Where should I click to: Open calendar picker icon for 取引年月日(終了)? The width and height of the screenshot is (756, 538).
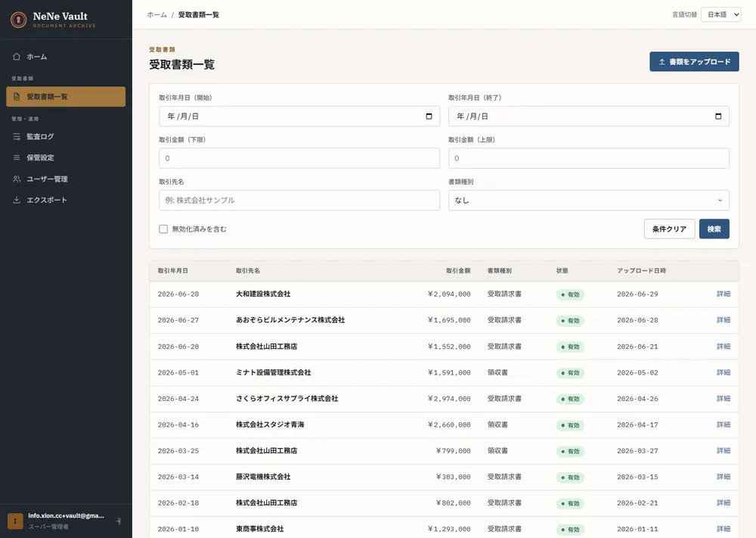pos(718,117)
